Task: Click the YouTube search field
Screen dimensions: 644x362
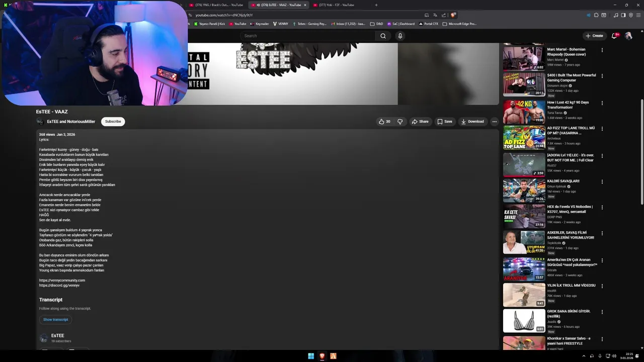Action: pos(308,36)
